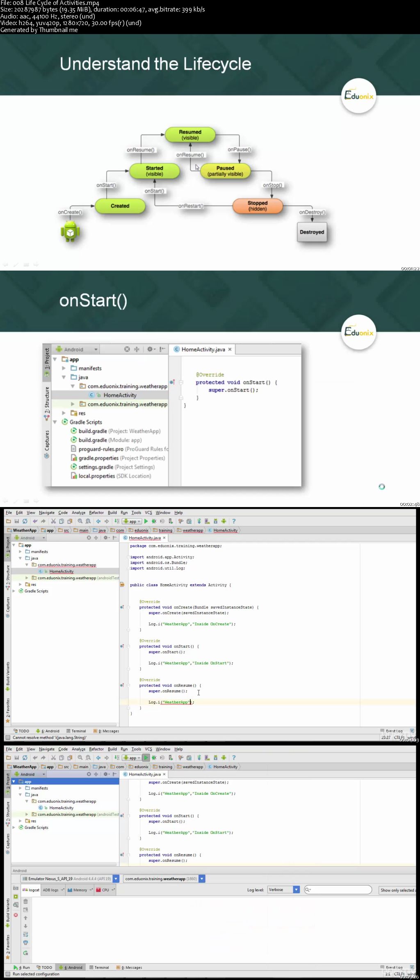This screenshot has height=980, width=420.
Task: Toggle the 2: Favorites side tab in the logcat IDE frame
Action: point(7,947)
